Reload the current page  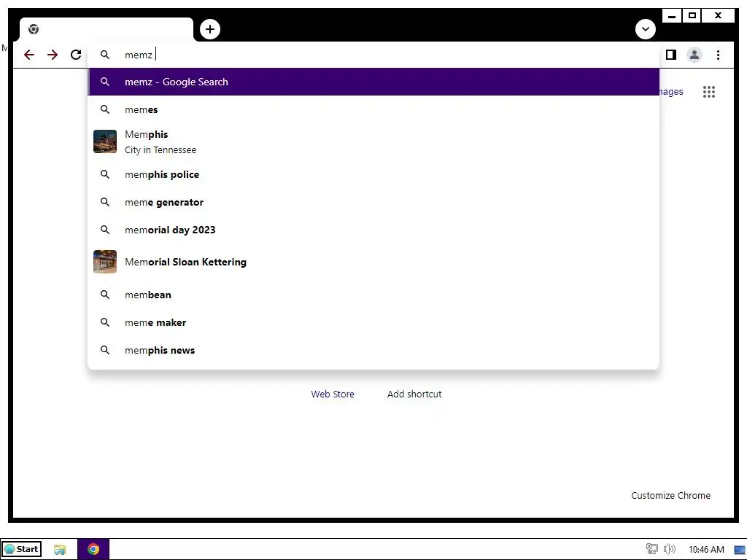coord(76,55)
